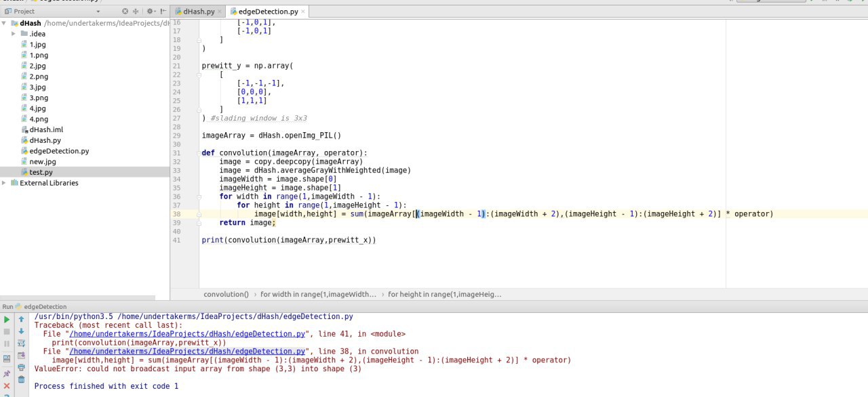Expand the .idea folder
This screenshot has width=868, height=397.
(14, 34)
